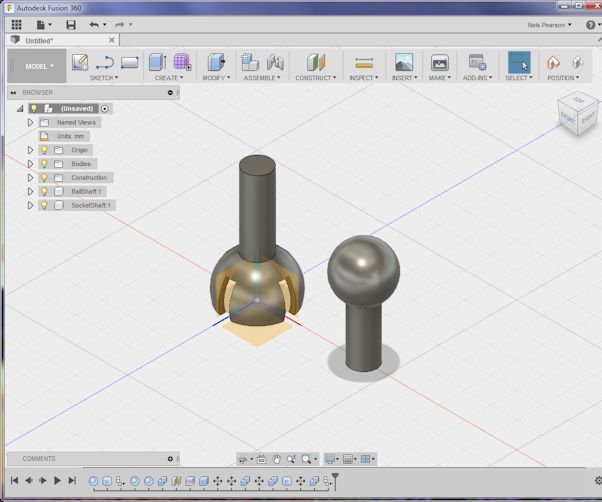The image size is (602, 502).
Task: Toggle visibility of the Construction folder
Action: point(44,178)
